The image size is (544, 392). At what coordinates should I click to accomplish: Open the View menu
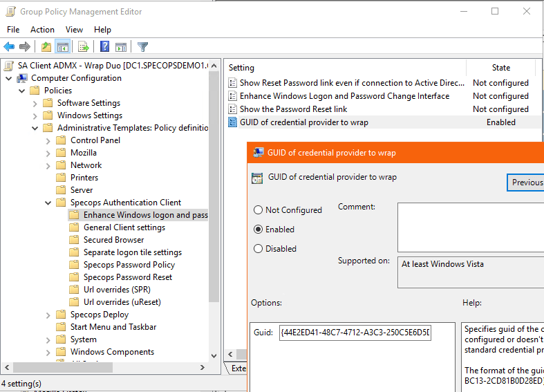click(74, 30)
